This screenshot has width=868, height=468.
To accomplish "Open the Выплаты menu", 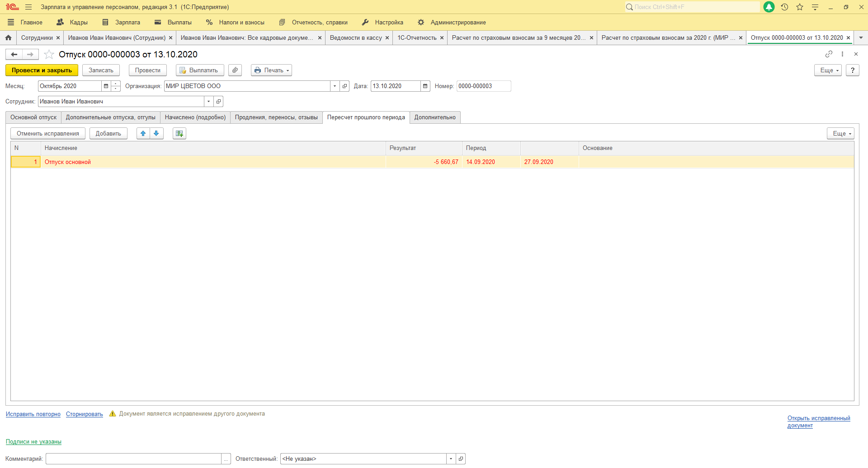I will (x=173, y=22).
